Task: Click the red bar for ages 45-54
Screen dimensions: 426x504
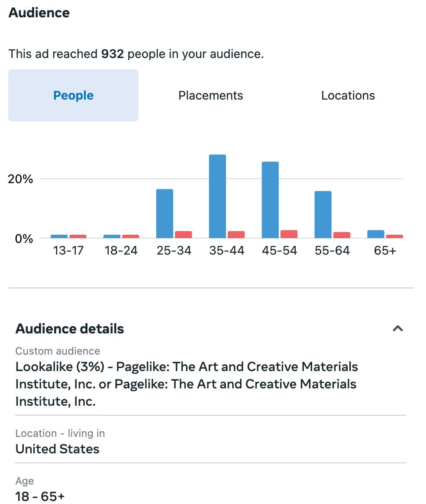Action: coord(289,234)
